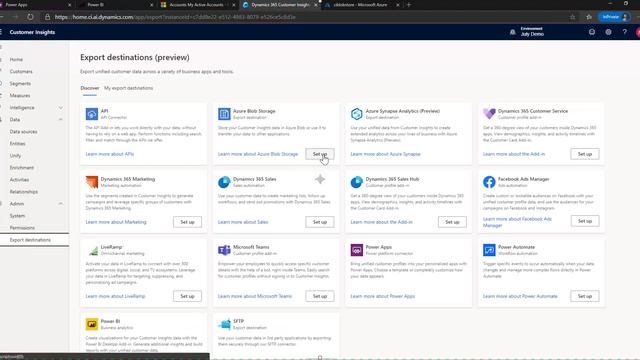Set up LiveRamp export
Image resolution: width=640 pixels, height=360 pixels.
coord(187,296)
